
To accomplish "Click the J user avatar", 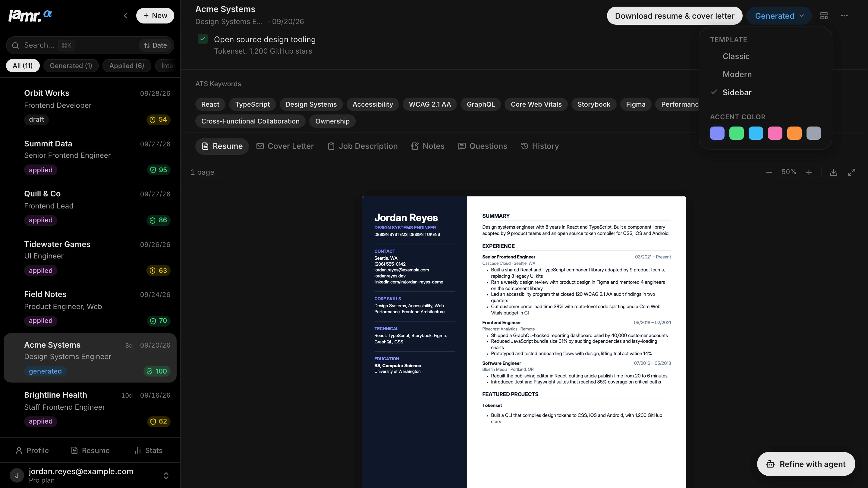I will (17, 476).
